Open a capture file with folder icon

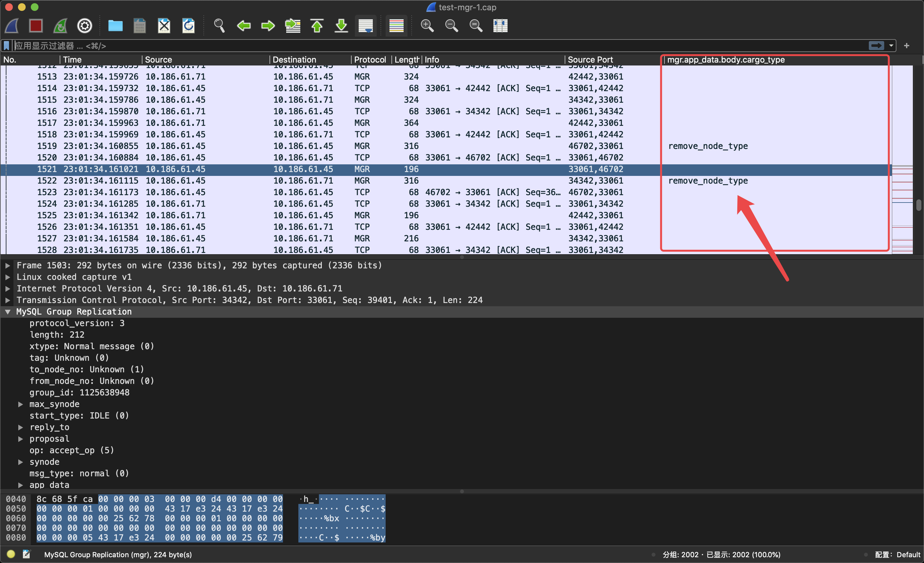pyautogui.click(x=115, y=25)
